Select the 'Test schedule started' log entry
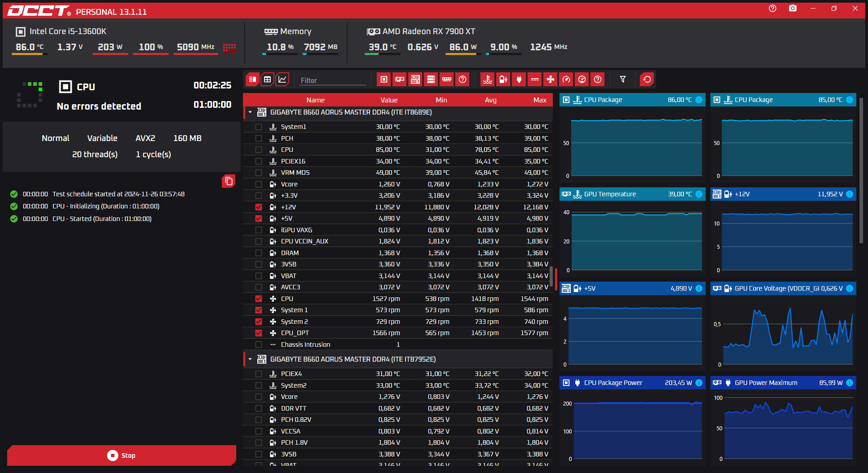Viewport: 868px width, 473px height. pyautogui.click(x=119, y=194)
